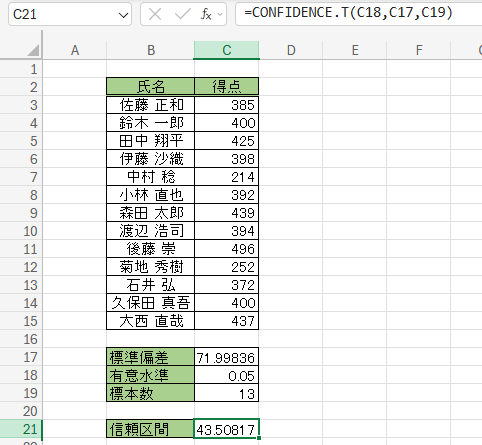Click the Name Box showing C21
Image resolution: width=482 pixels, height=445 pixels.
click(70, 14)
